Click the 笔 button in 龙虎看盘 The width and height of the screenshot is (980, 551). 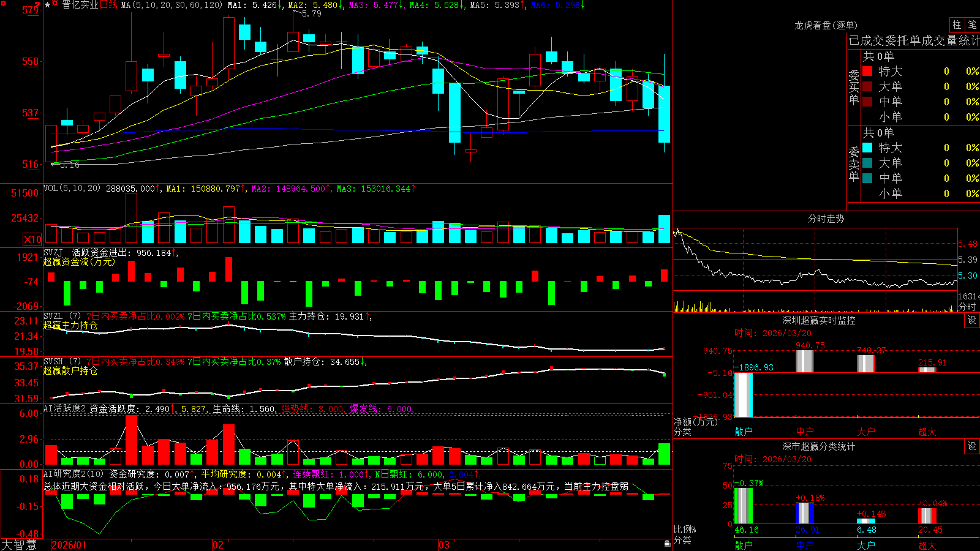(x=972, y=25)
